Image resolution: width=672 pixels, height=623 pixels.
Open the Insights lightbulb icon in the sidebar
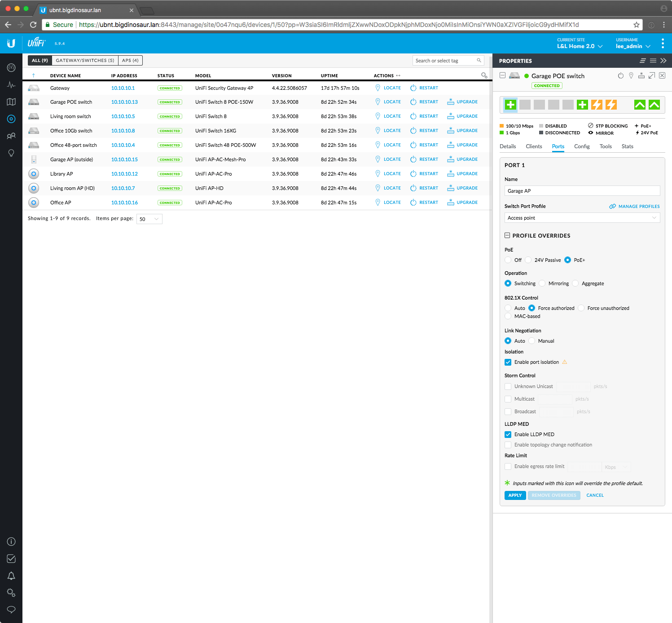[x=11, y=153]
